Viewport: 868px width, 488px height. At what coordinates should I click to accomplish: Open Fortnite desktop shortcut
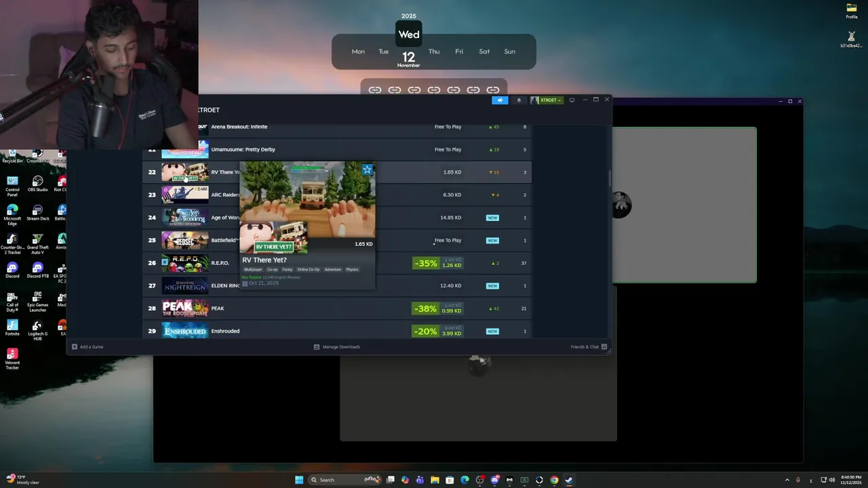12,329
